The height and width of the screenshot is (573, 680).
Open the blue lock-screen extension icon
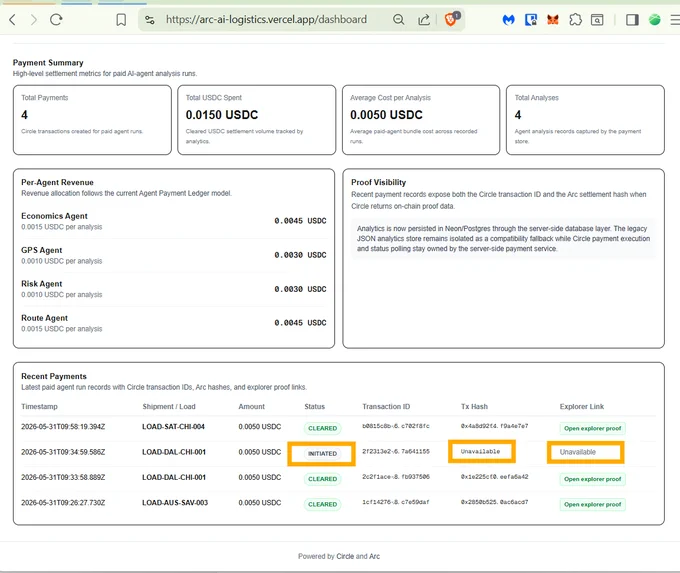[x=531, y=20]
